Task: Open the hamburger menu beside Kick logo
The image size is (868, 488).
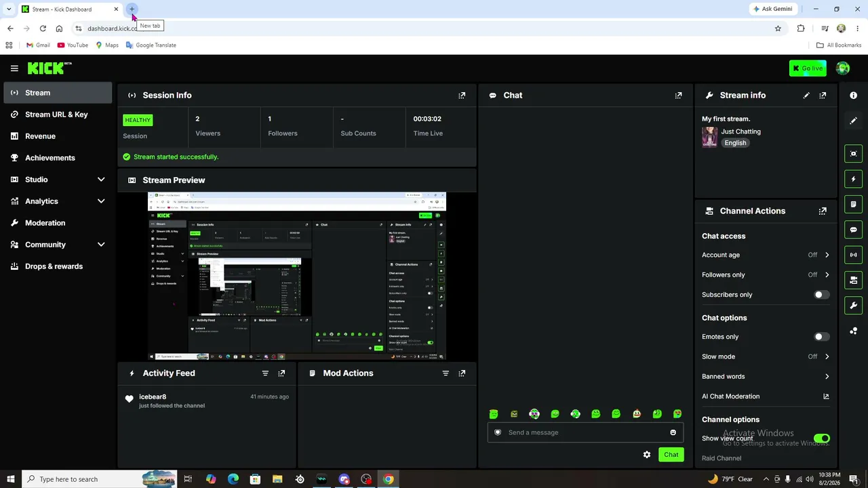Action: [14, 68]
